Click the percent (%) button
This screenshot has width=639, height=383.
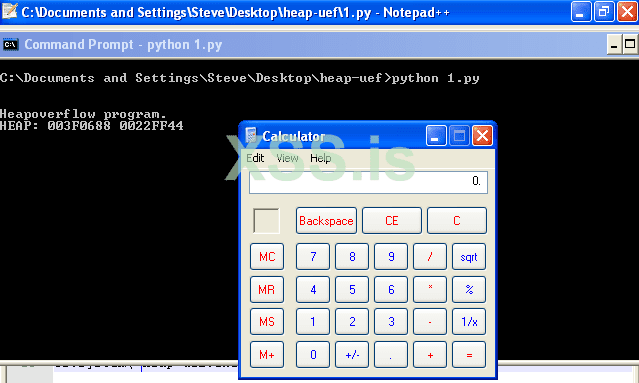469,289
